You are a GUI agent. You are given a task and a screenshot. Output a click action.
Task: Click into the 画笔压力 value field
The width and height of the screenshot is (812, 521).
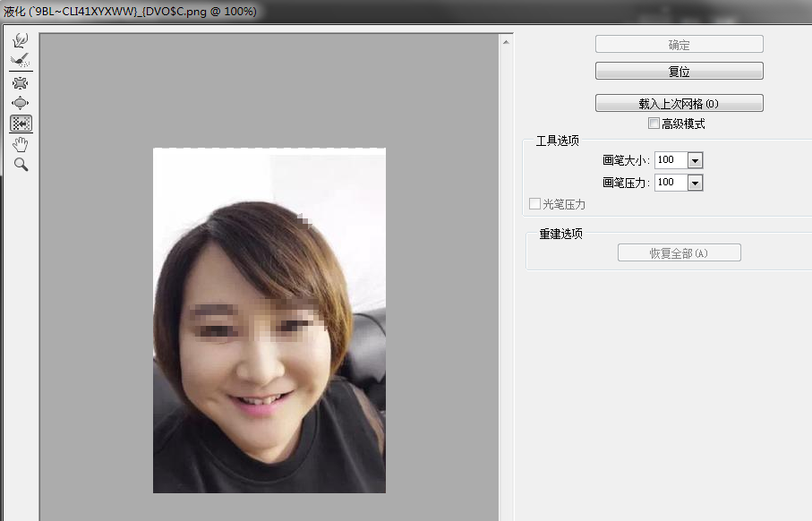(670, 183)
